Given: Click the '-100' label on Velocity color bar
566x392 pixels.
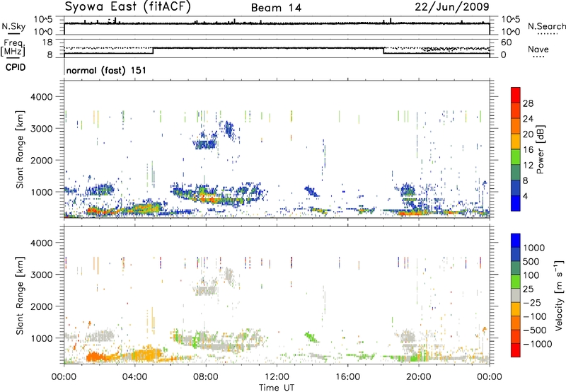Looking at the screenshot, I should (535, 316).
